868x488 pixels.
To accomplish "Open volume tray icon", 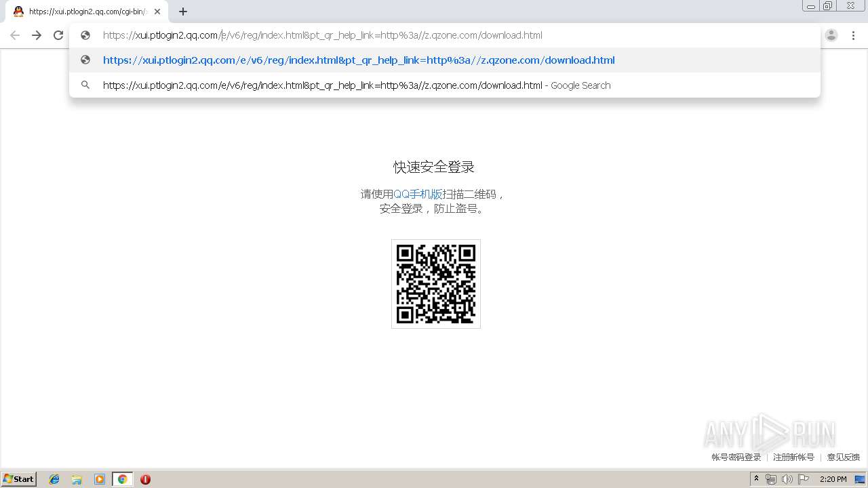I will tap(787, 479).
